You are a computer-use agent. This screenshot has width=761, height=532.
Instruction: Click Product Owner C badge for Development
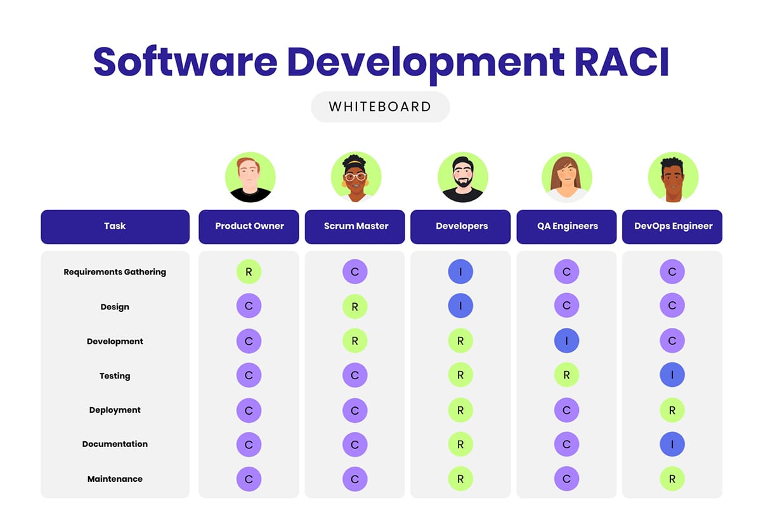(x=249, y=341)
